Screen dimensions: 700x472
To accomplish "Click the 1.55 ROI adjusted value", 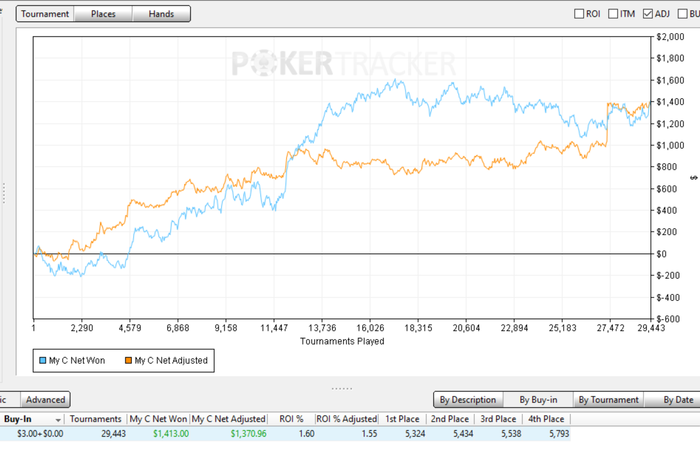I will [369, 434].
